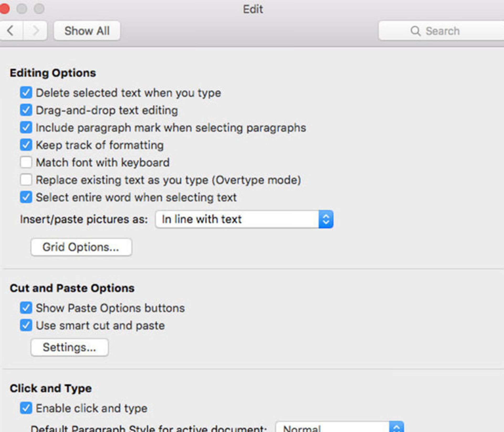Click the Show All button
This screenshot has height=432, width=504.
[87, 31]
